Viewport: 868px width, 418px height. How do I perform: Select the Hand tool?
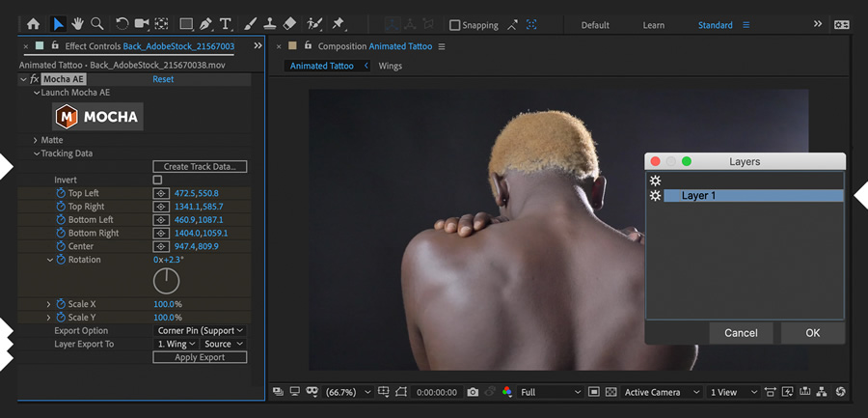(x=77, y=24)
